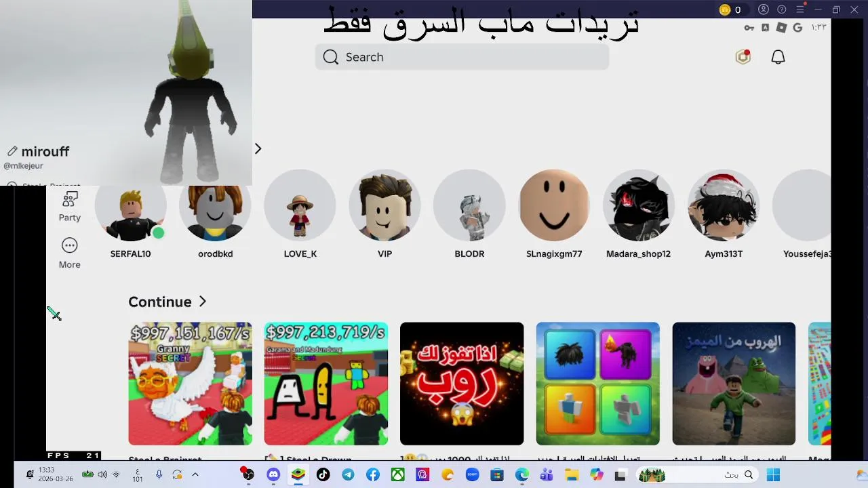Image resolution: width=868 pixels, height=488 pixels.
Task: Open friend Madara_shop12's avatar
Action: (638, 205)
